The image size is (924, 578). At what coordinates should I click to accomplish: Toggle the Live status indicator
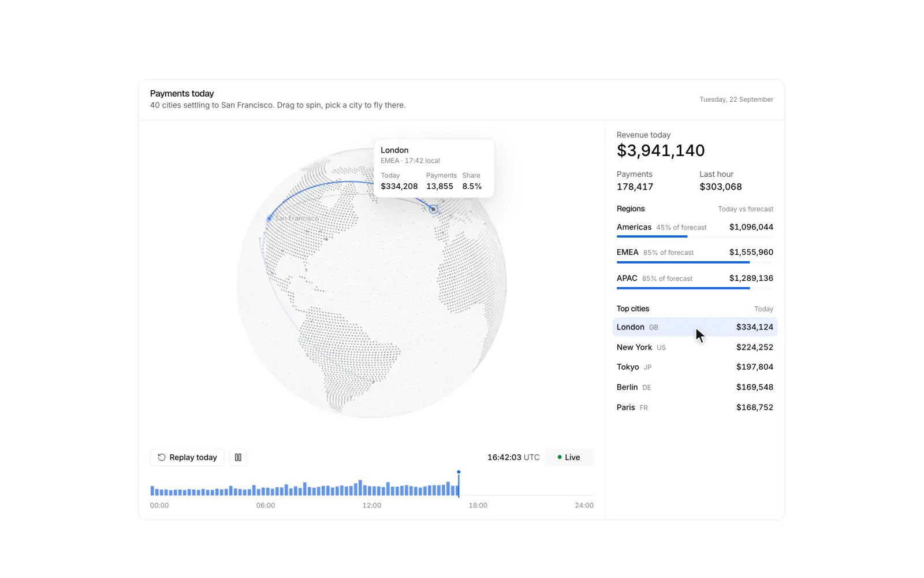click(x=569, y=457)
